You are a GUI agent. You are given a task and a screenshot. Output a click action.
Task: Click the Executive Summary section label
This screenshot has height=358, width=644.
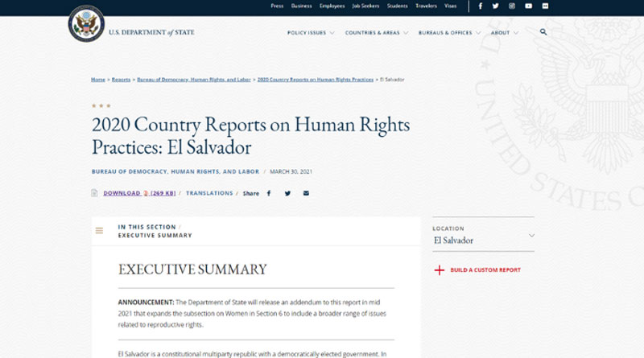coord(155,236)
